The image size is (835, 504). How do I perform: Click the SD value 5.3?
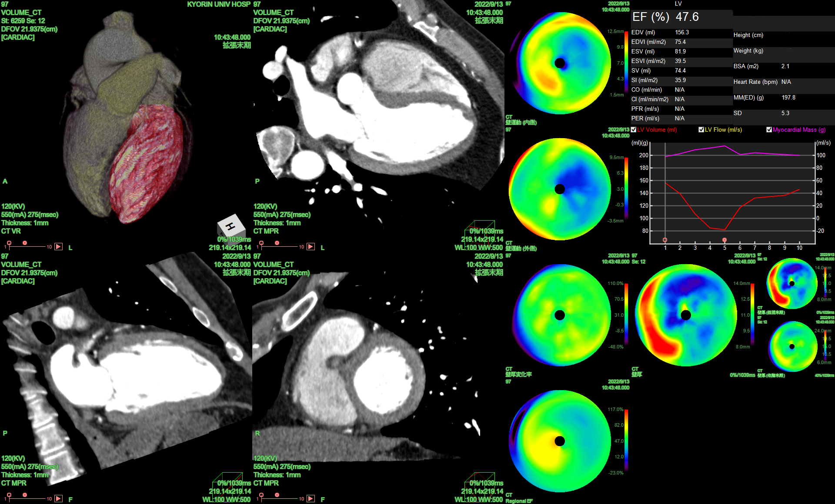(x=785, y=113)
